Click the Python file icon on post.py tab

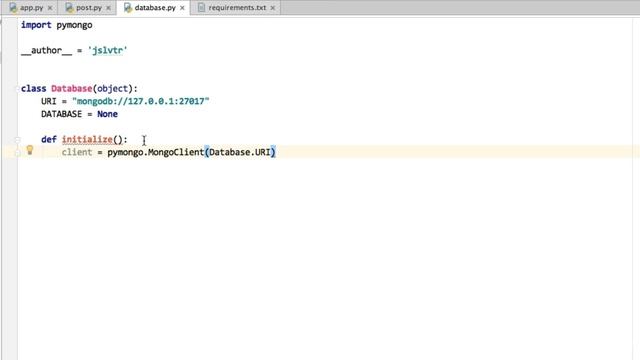[x=69, y=8]
